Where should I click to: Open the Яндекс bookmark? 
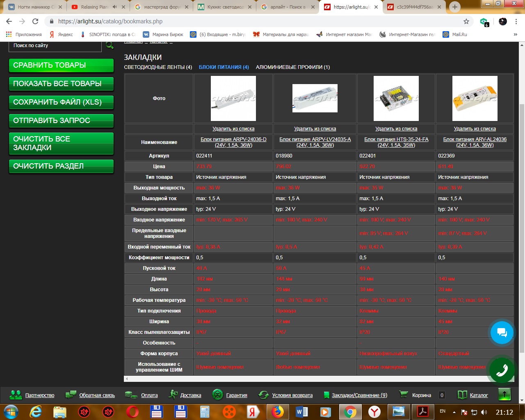(61, 34)
